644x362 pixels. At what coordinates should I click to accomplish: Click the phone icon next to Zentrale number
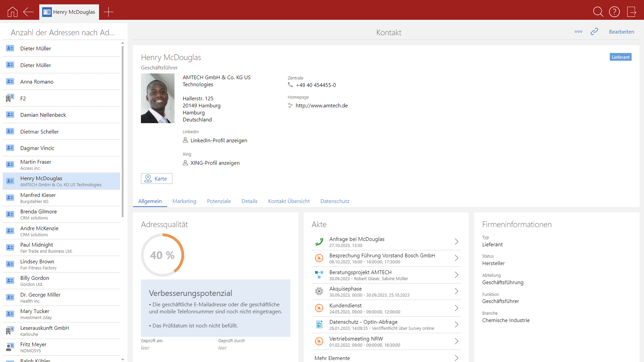(x=290, y=85)
